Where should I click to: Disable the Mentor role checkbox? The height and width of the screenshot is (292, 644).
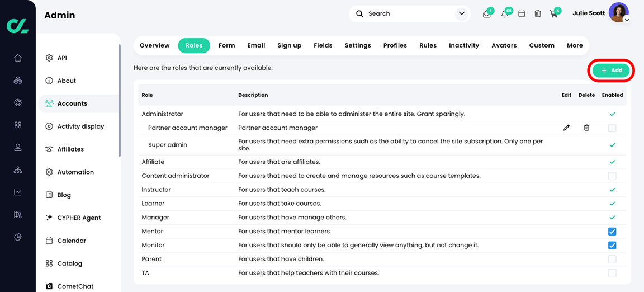(612, 232)
